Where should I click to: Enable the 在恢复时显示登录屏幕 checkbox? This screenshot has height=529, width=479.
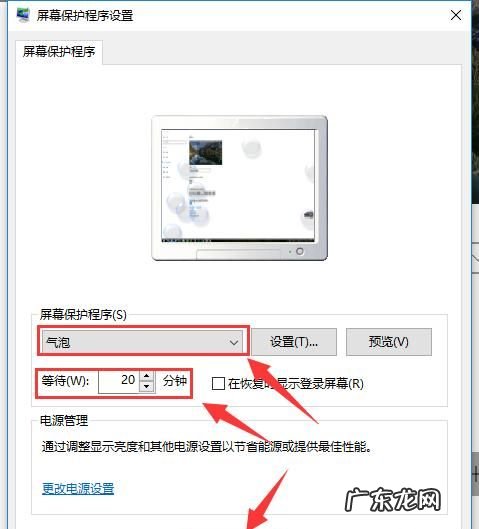(x=218, y=384)
